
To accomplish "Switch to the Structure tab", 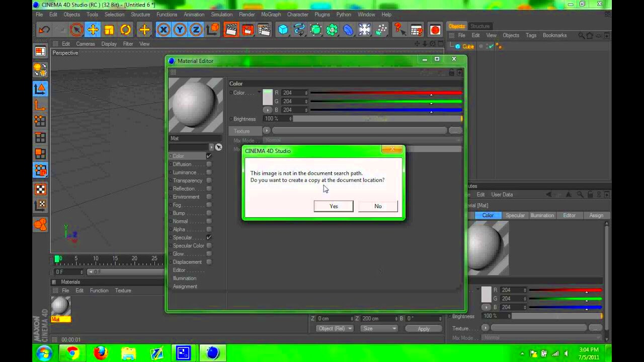I will point(479,26).
